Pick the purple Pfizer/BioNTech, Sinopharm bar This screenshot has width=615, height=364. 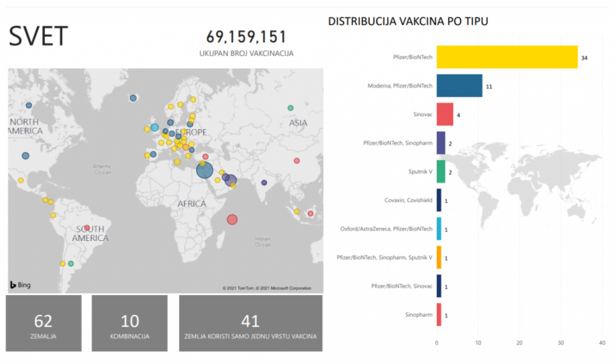click(441, 143)
